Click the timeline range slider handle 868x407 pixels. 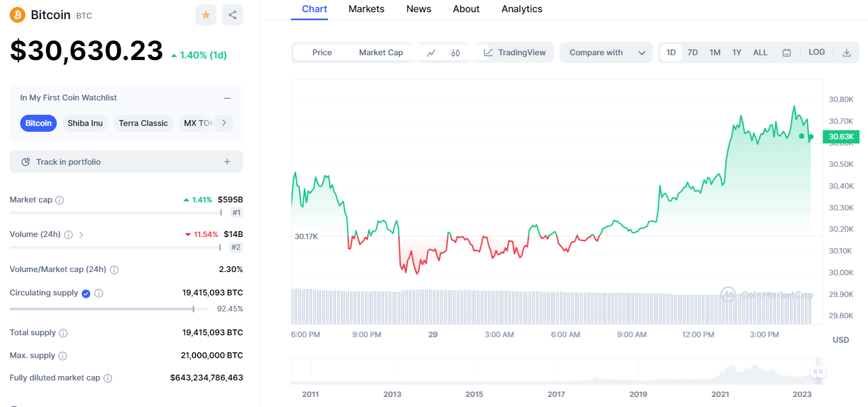(x=818, y=371)
